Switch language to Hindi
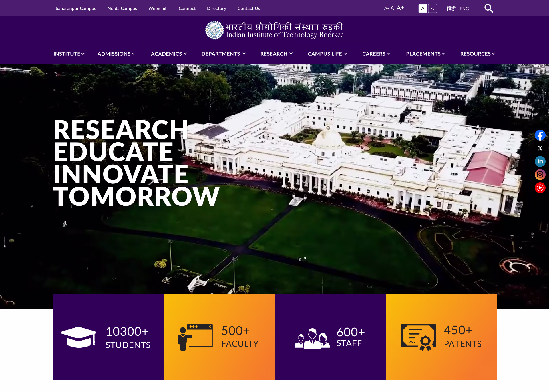This screenshot has height=392, width=549. pyautogui.click(x=451, y=9)
